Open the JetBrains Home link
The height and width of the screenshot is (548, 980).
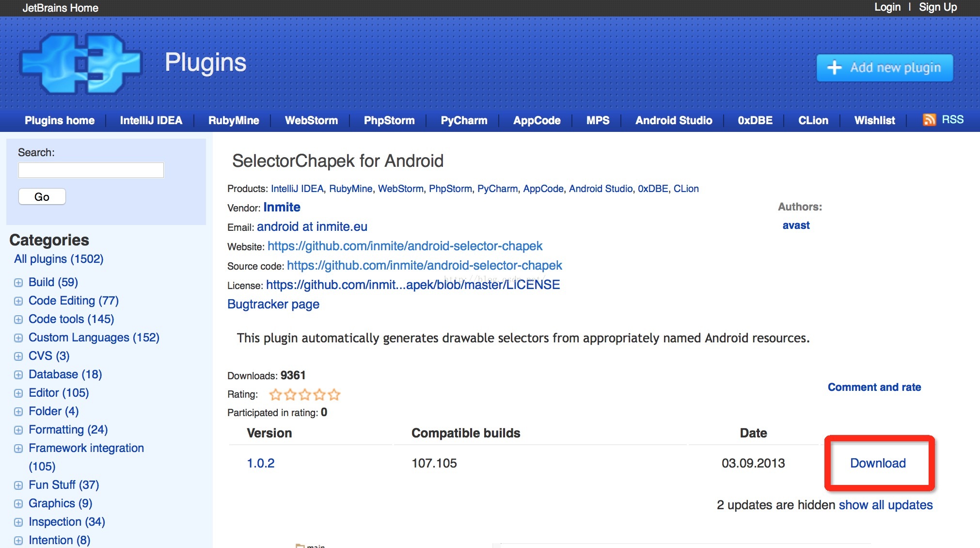coord(61,8)
